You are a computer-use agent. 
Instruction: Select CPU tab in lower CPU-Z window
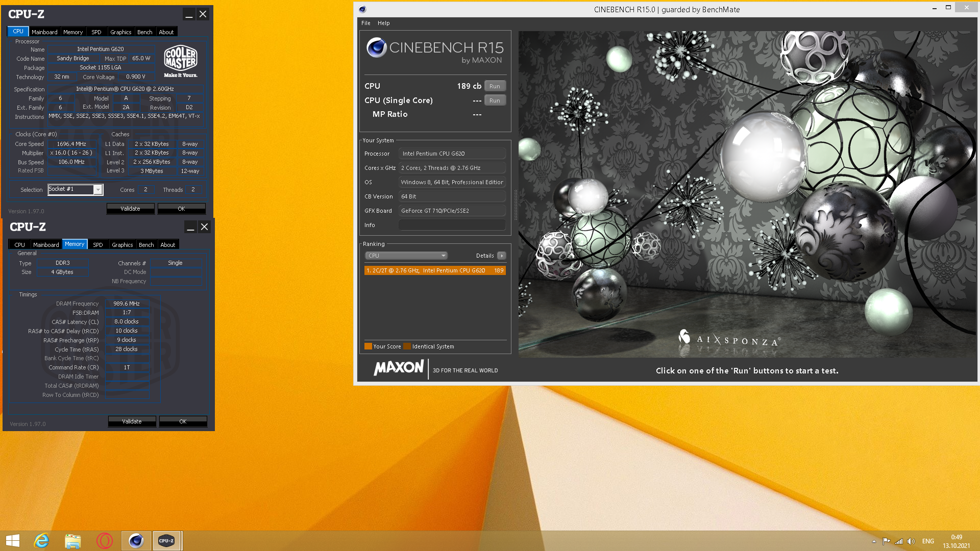[x=20, y=244]
